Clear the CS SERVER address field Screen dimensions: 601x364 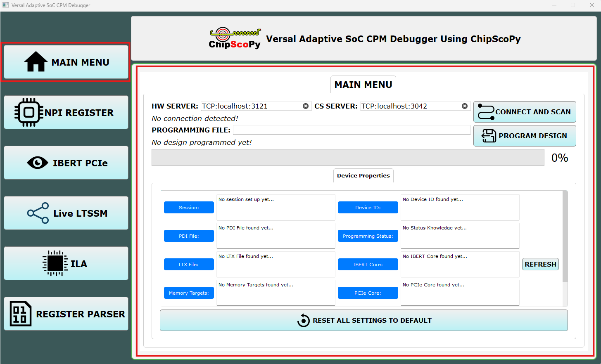pos(464,106)
